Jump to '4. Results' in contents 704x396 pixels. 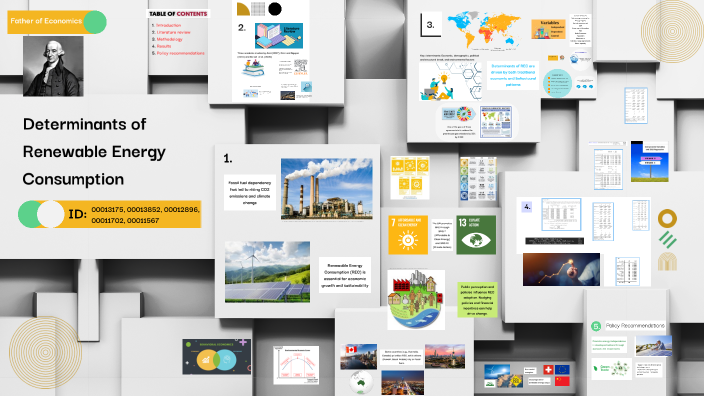point(162,46)
